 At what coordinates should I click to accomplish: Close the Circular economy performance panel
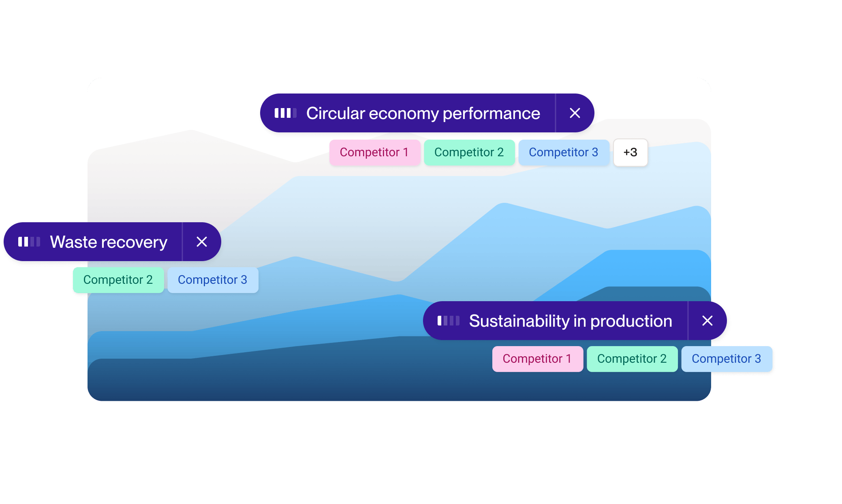click(573, 113)
